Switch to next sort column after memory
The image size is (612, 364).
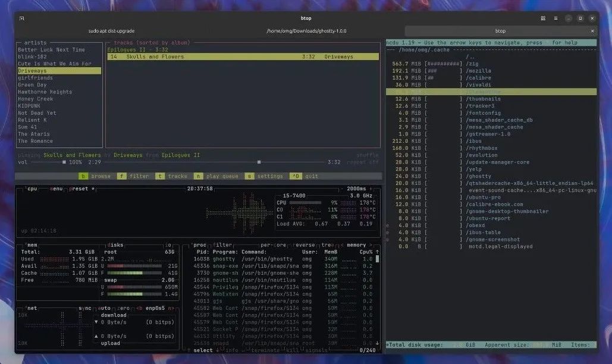click(371, 245)
